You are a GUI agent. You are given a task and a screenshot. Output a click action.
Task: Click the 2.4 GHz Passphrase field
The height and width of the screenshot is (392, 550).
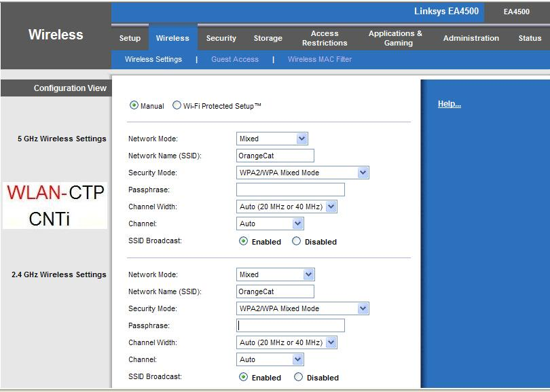click(x=291, y=325)
